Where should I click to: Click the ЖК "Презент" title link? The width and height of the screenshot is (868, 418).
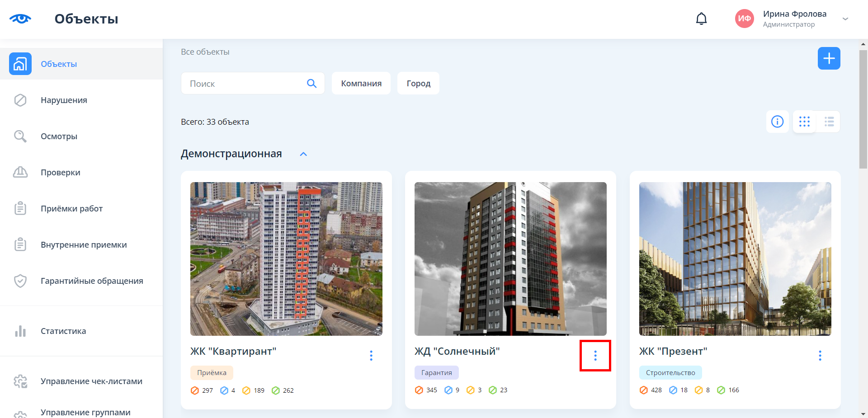(673, 352)
